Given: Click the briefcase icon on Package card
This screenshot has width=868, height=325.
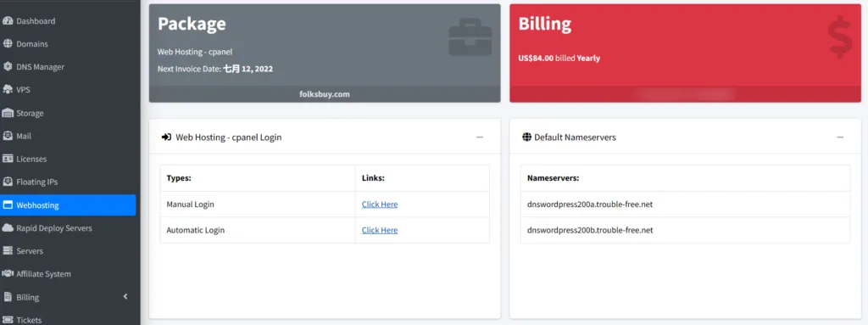Looking at the screenshot, I should point(470,38).
